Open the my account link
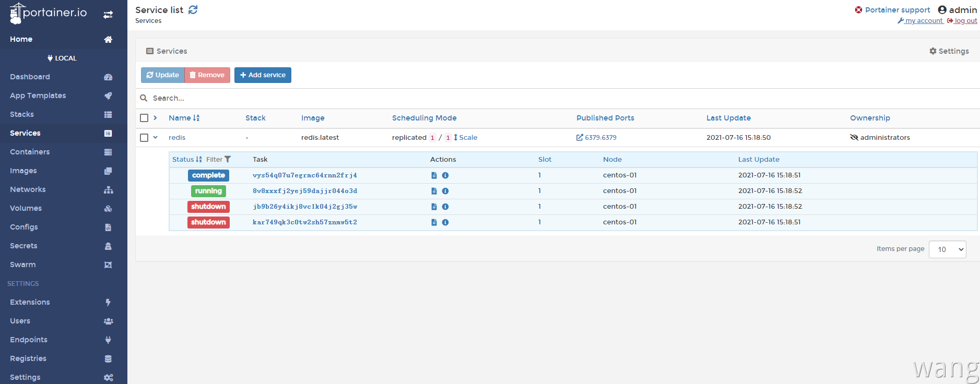 923,21
